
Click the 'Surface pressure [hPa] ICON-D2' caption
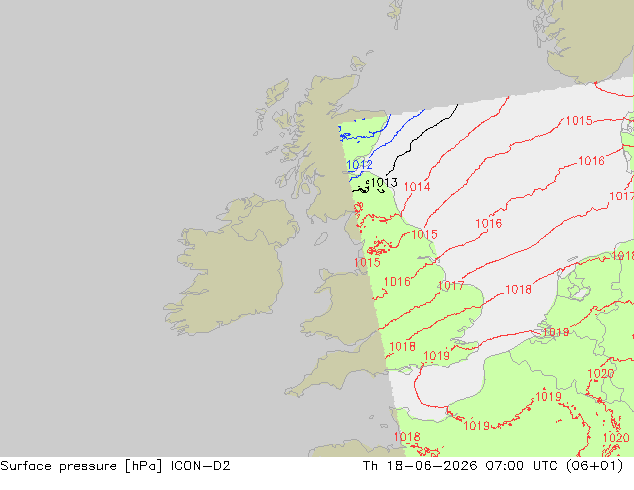[115, 466]
